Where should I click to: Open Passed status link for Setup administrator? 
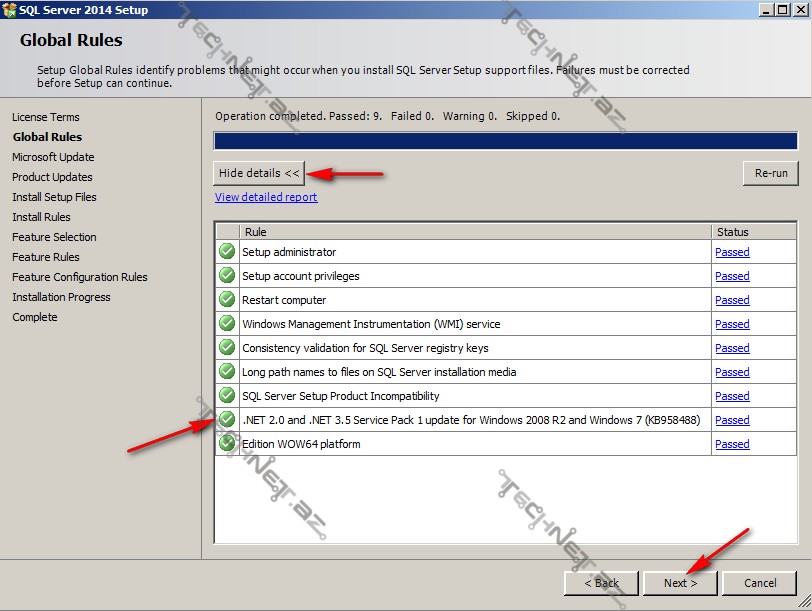click(x=732, y=252)
